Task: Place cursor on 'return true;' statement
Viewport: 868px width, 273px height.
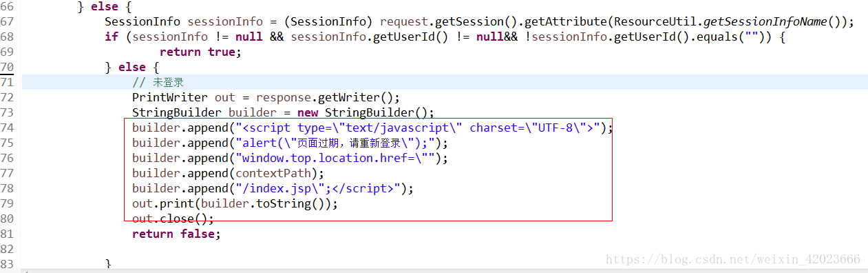Action: click(200, 52)
